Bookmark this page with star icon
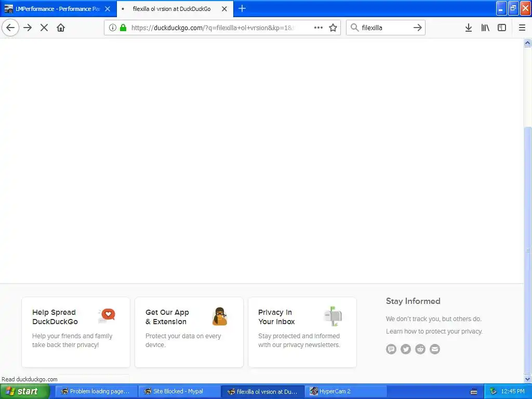 pyautogui.click(x=333, y=28)
